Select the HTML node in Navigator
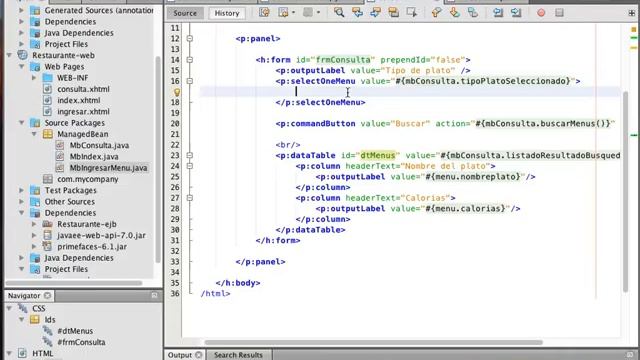The width and height of the screenshot is (640, 360). pyautogui.click(x=42, y=353)
